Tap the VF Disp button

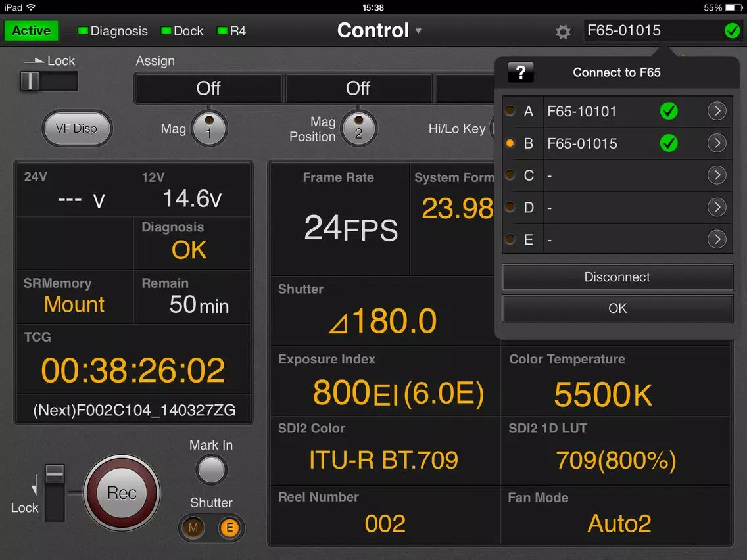77,129
